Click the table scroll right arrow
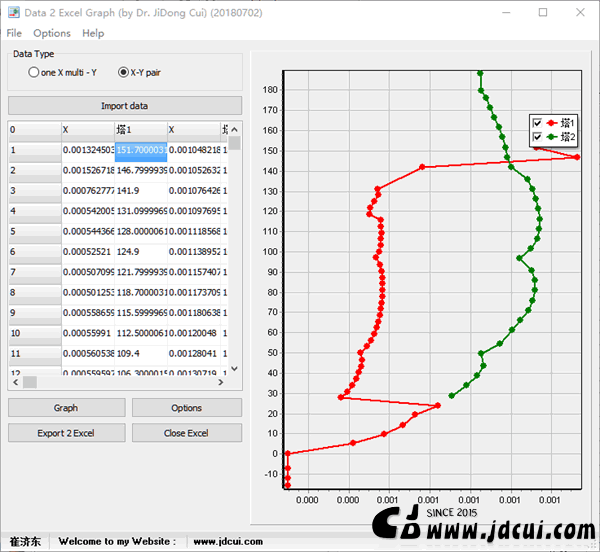The image size is (600, 552). pos(220,382)
